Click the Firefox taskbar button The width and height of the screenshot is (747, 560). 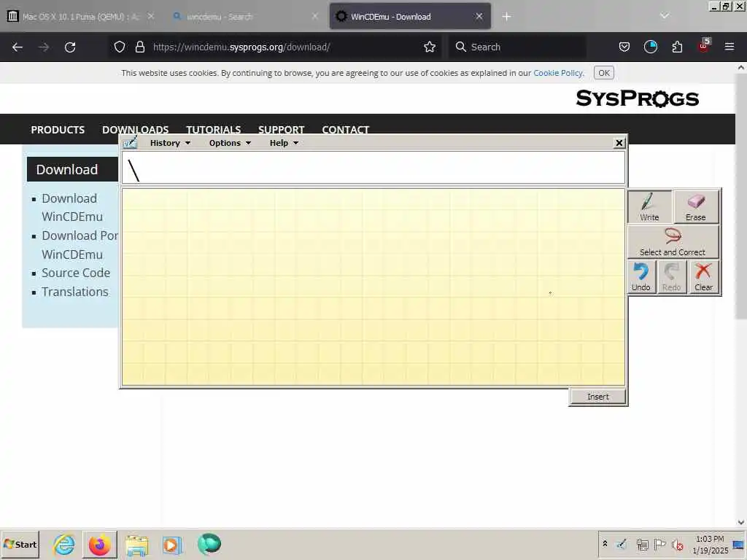click(x=99, y=544)
